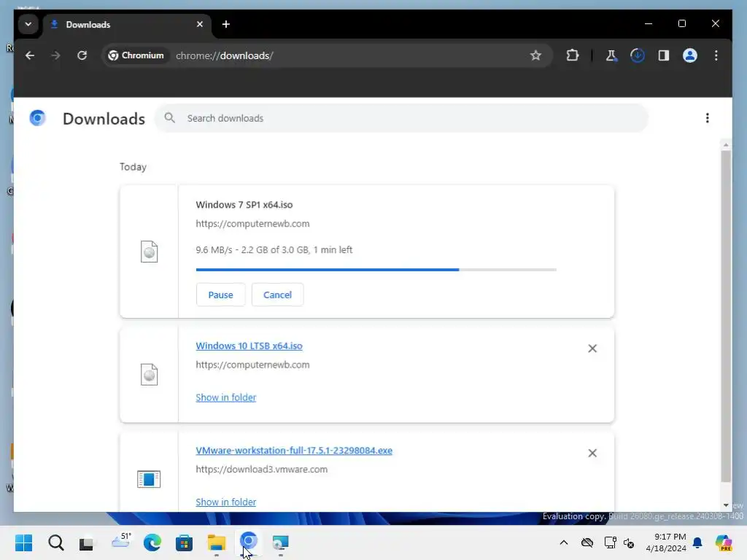Expand the hidden system tray icons
This screenshot has width=747, height=560.
(x=564, y=542)
